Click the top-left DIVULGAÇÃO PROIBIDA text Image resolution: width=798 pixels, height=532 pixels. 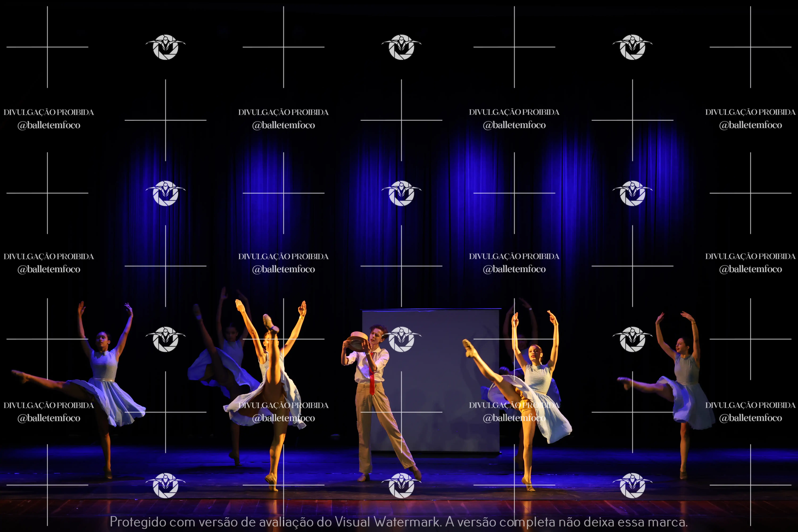click(49, 112)
